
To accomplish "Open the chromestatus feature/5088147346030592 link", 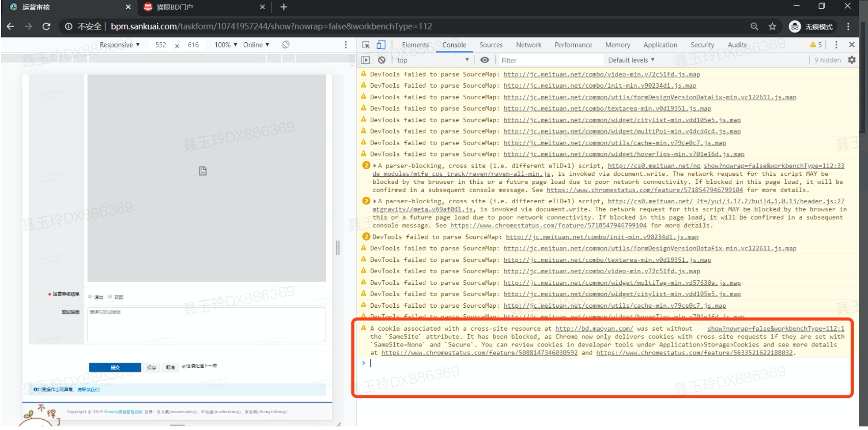I will pos(479,353).
